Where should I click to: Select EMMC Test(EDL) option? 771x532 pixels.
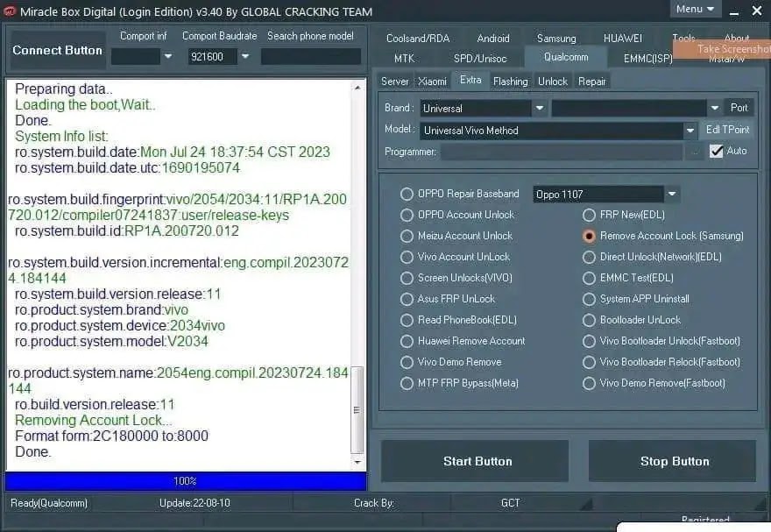589,279
